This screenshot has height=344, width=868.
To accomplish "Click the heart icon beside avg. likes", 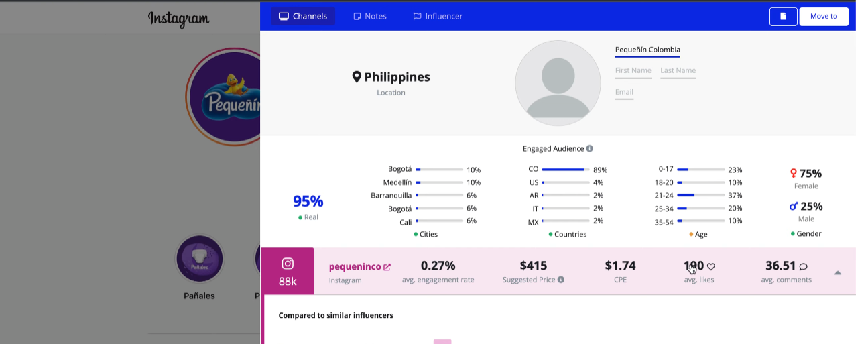I will coord(711,266).
